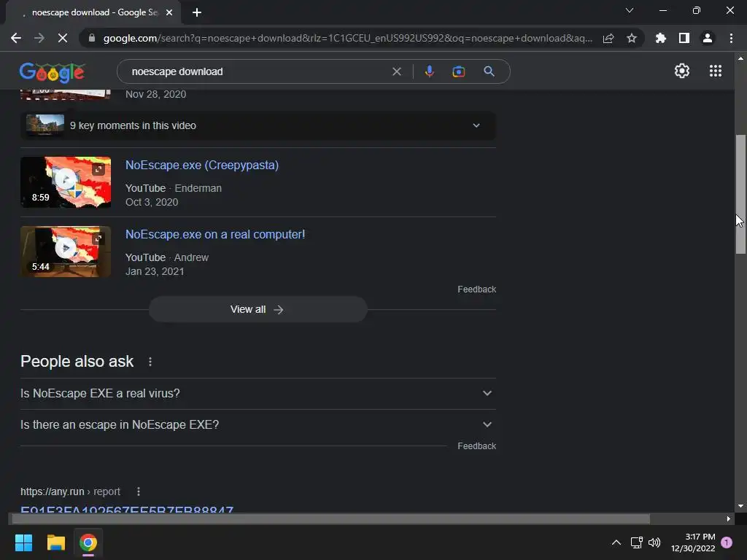Open the notification count badge
Image resolution: width=747 pixels, height=560 pixels.
727,542
